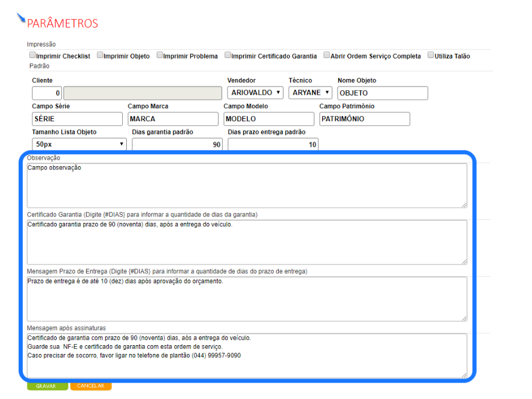The height and width of the screenshot is (399, 532).
Task: Open the Vendedor dropdown
Action: point(255,92)
